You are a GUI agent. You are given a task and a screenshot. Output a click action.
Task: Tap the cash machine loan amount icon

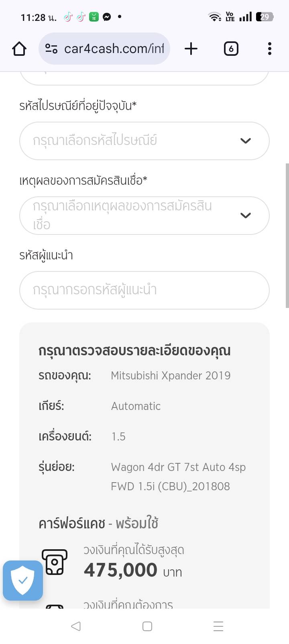[x=55, y=562]
